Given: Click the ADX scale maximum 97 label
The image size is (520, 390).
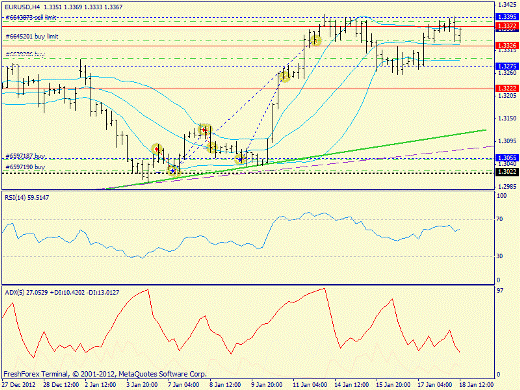Looking at the screenshot, I should click(x=500, y=291).
